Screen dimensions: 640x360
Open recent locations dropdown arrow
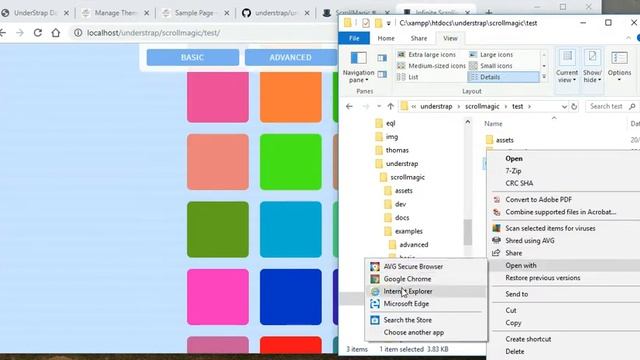click(379, 106)
